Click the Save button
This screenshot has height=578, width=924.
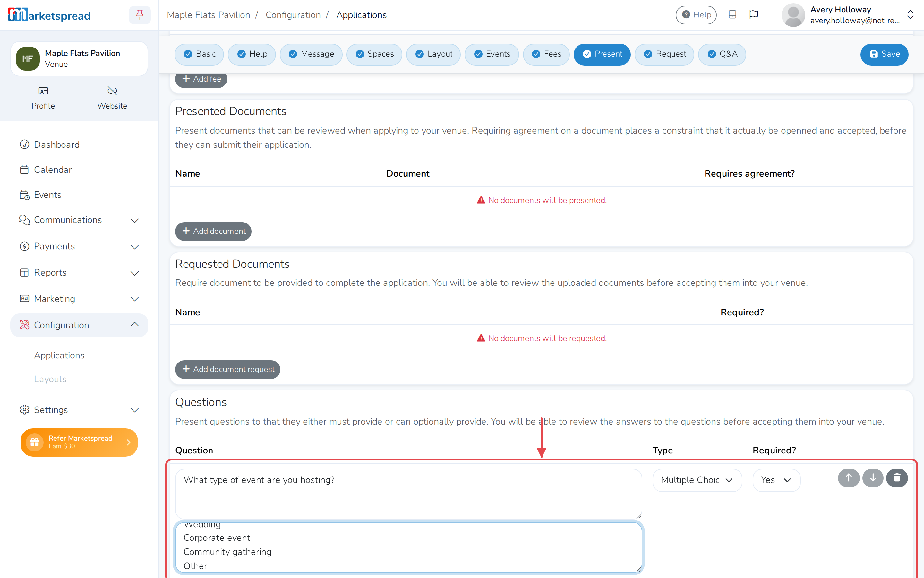click(884, 54)
